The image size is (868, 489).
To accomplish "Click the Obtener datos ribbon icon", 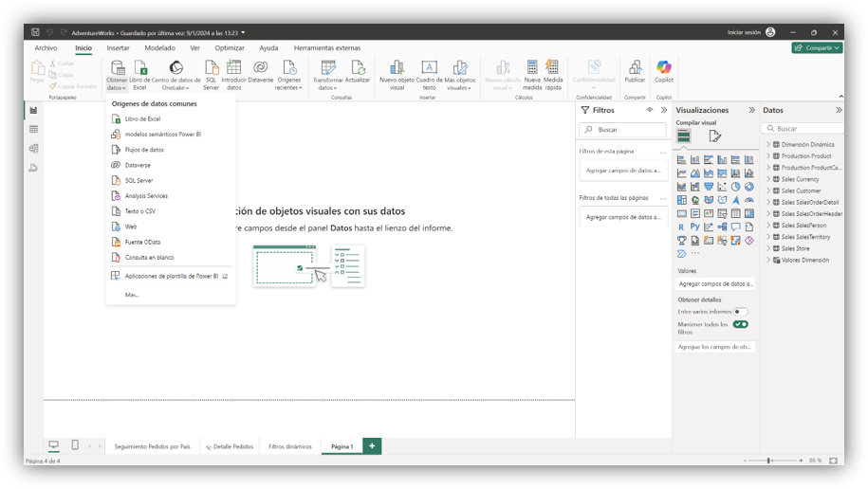I will point(117,75).
